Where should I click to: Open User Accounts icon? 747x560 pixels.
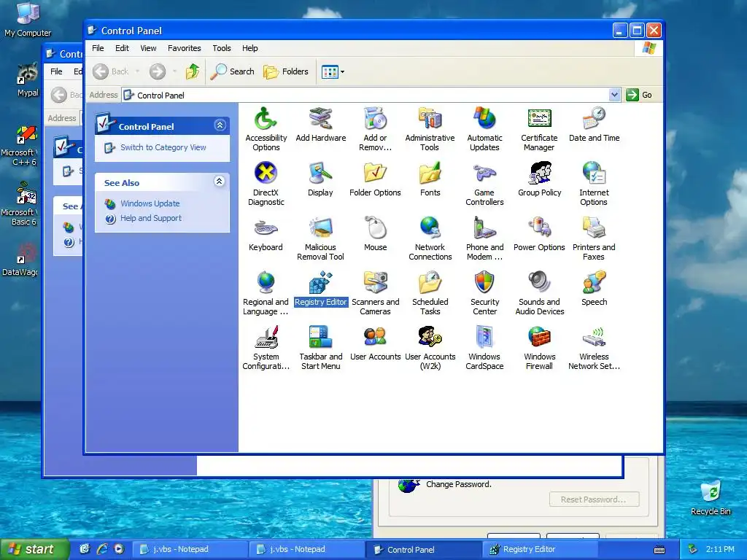375,344
